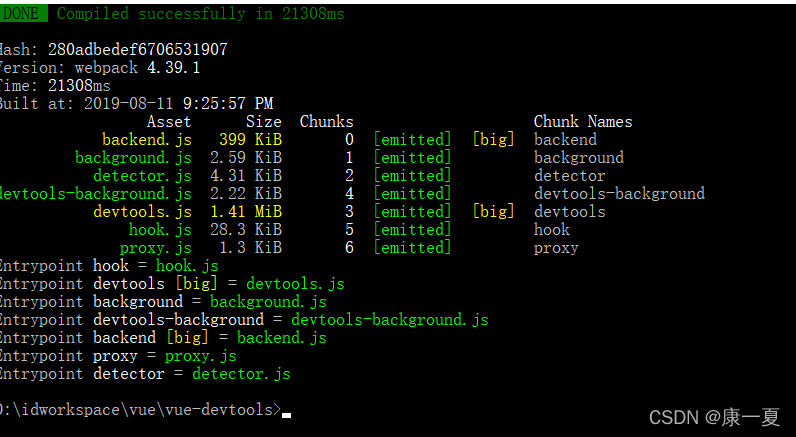
Task: Click the [big] tag in the backend.js row
Action: tap(493, 140)
